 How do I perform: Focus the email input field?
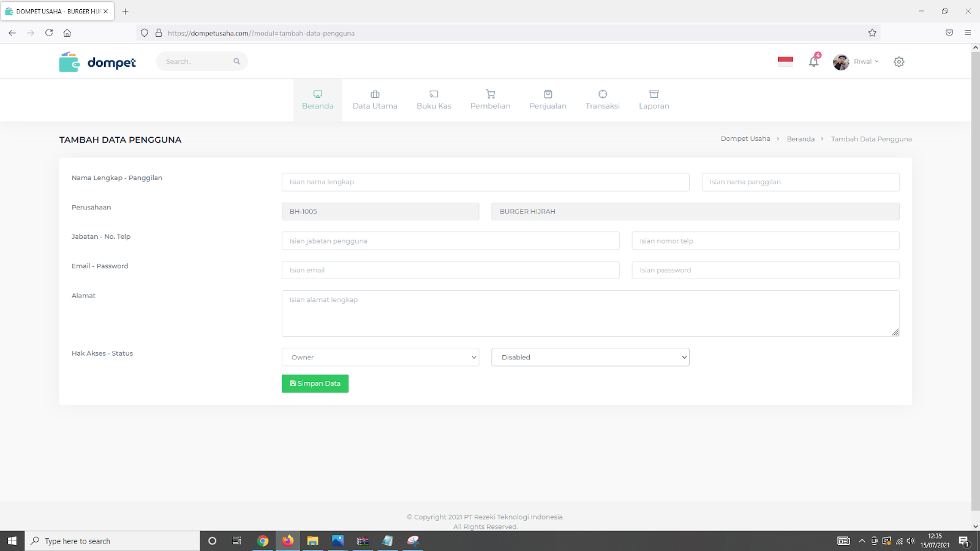(451, 270)
